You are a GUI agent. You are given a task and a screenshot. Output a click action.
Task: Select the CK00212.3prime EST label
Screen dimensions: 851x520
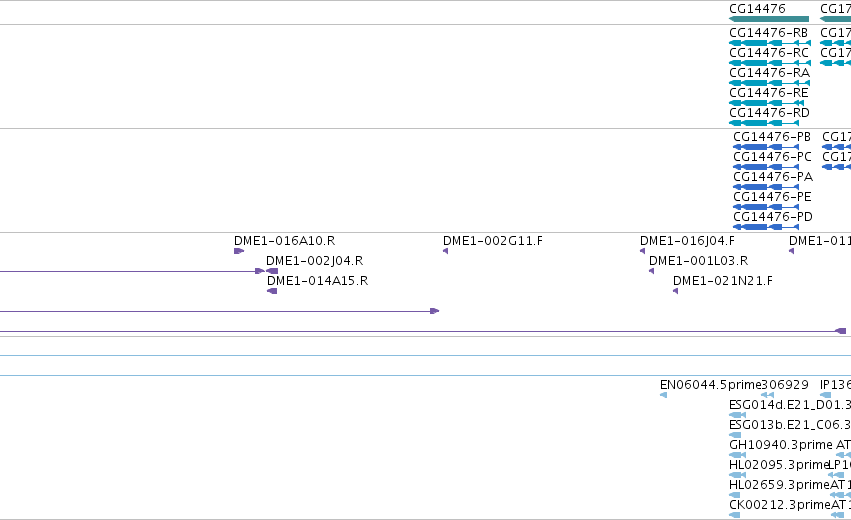(x=780, y=505)
